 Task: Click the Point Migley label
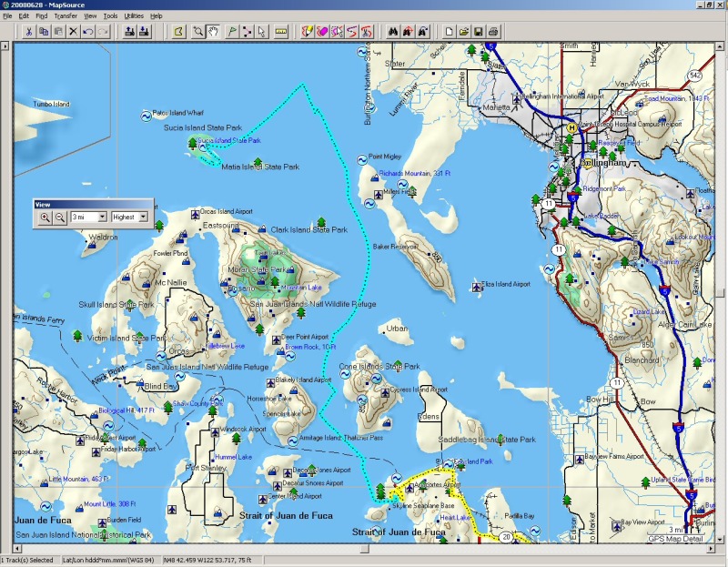click(x=384, y=157)
